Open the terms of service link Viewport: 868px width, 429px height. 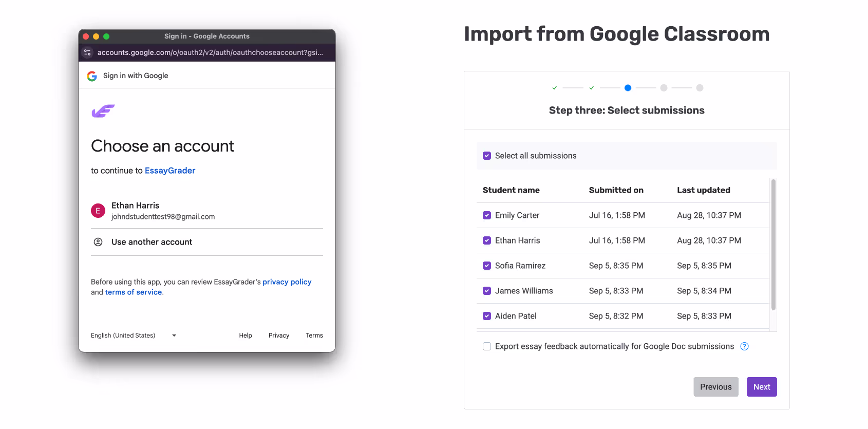coord(134,292)
